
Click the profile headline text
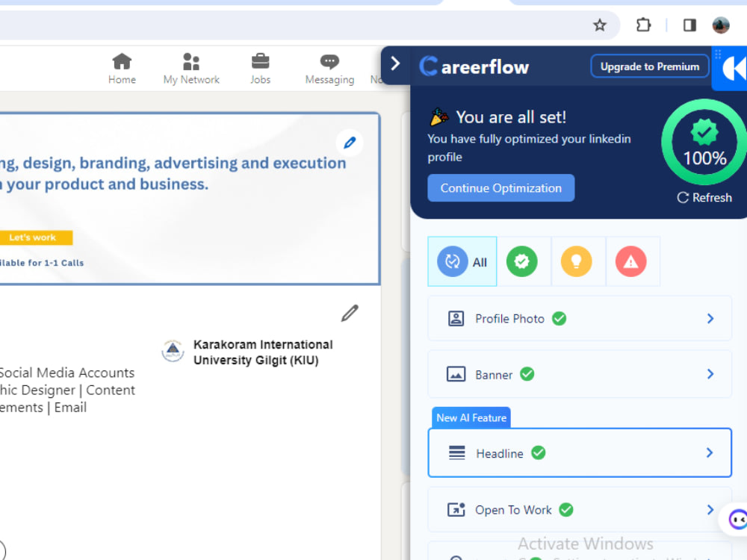pyautogui.click(x=67, y=390)
